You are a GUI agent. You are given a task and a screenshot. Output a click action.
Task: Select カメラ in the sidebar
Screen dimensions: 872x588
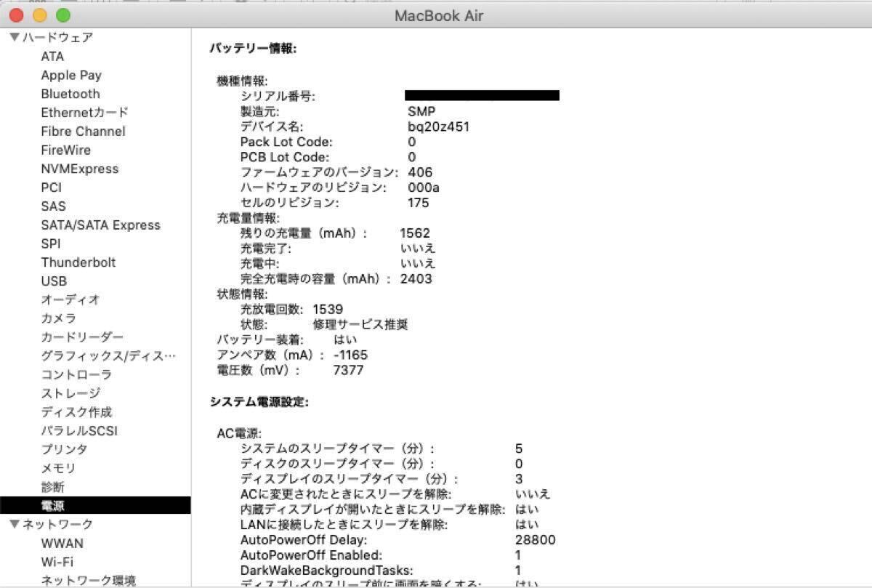coord(58,318)
